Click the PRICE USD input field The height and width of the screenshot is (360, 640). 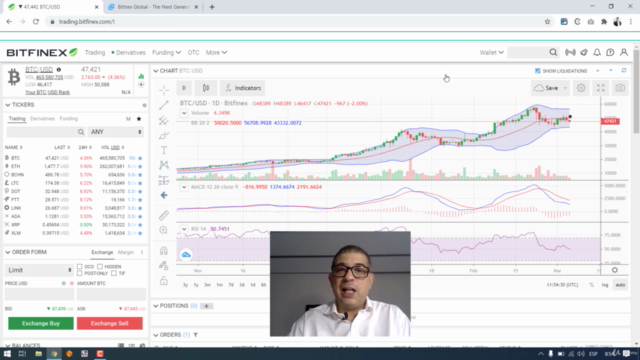tap(39, 294)
